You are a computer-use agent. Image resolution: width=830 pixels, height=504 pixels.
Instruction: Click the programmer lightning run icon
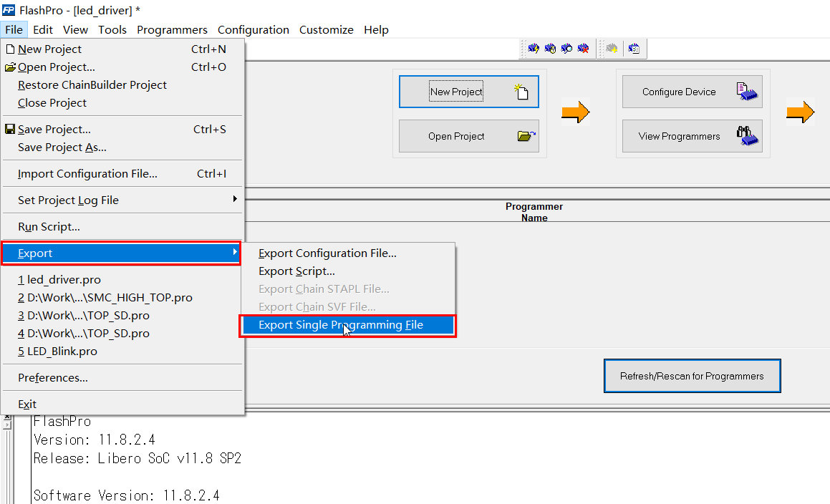pyautogui.click(x=534, y=48)
